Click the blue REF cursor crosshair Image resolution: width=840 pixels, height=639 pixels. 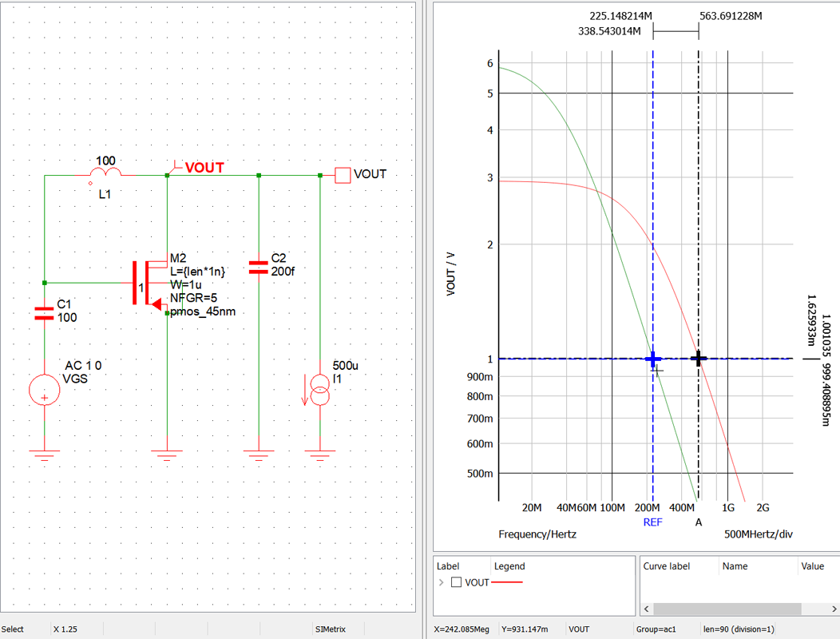(652, 359)
